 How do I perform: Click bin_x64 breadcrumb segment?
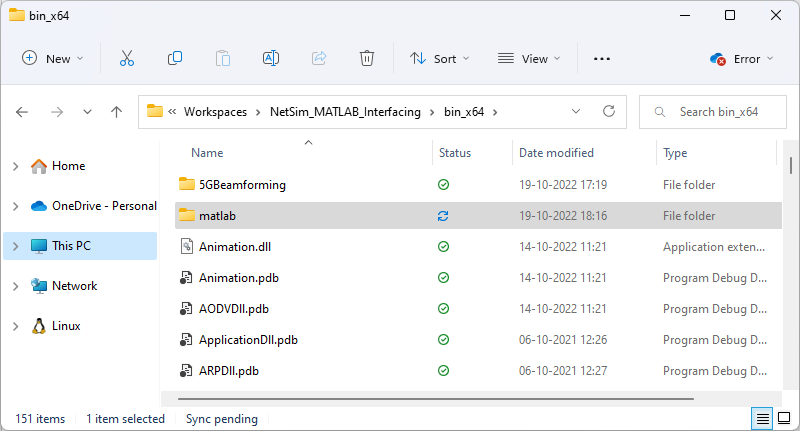pos(464,112)
